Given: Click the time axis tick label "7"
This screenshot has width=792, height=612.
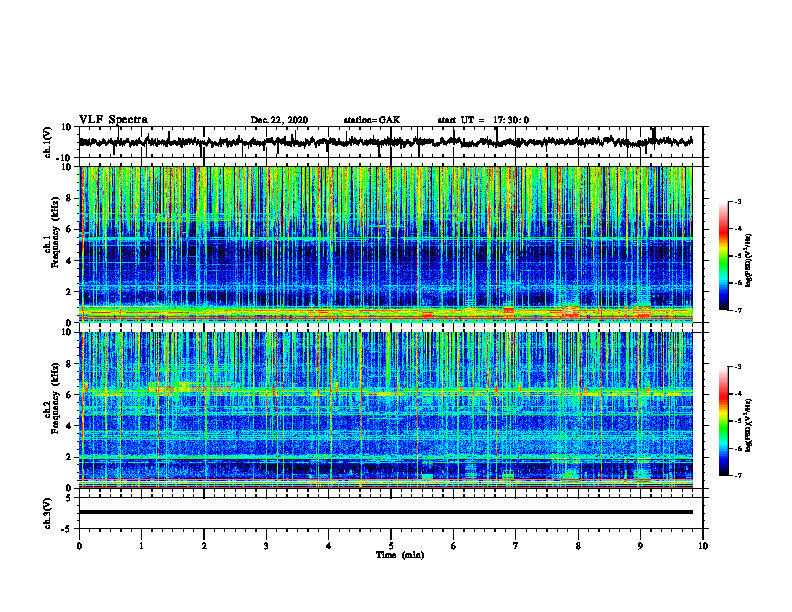Looking at the screenshot, I should click(516, 546).
